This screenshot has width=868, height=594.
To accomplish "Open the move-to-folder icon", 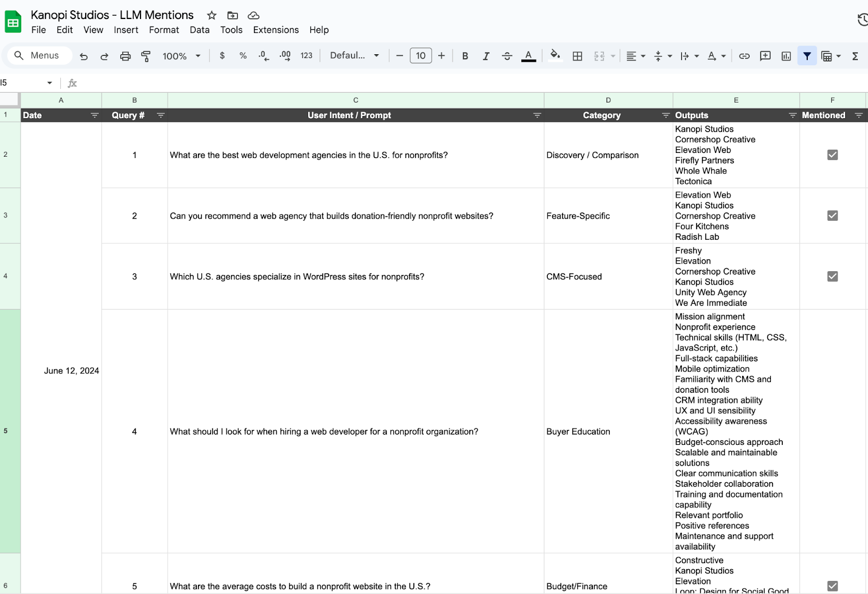I will pyautogui.click(x=232, y=15).
